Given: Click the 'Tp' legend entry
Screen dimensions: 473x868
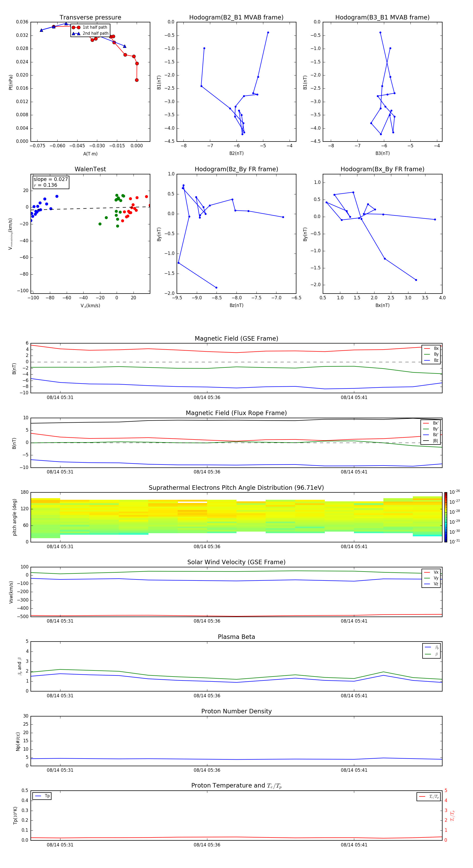Looking at the screenshot, I should (x=42, y=796).
